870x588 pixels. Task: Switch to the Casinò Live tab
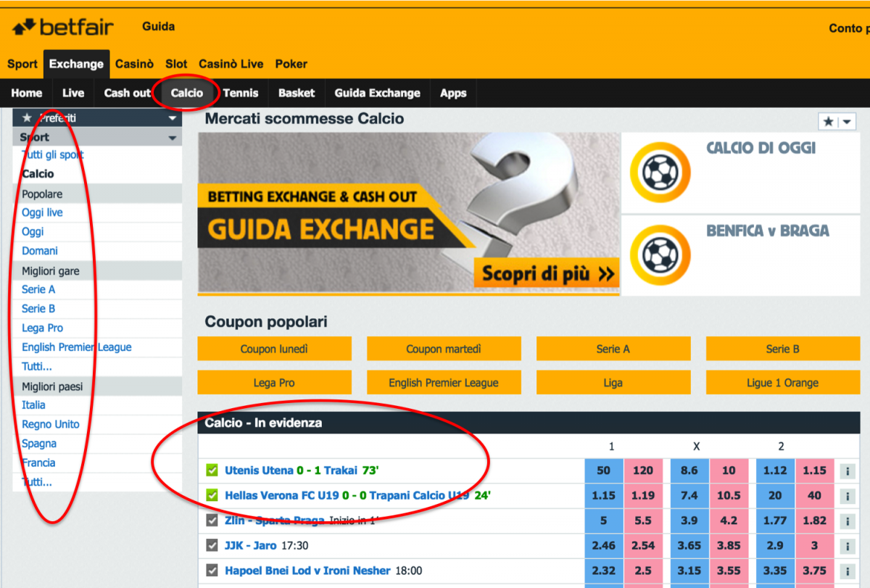tap(231, 64)
